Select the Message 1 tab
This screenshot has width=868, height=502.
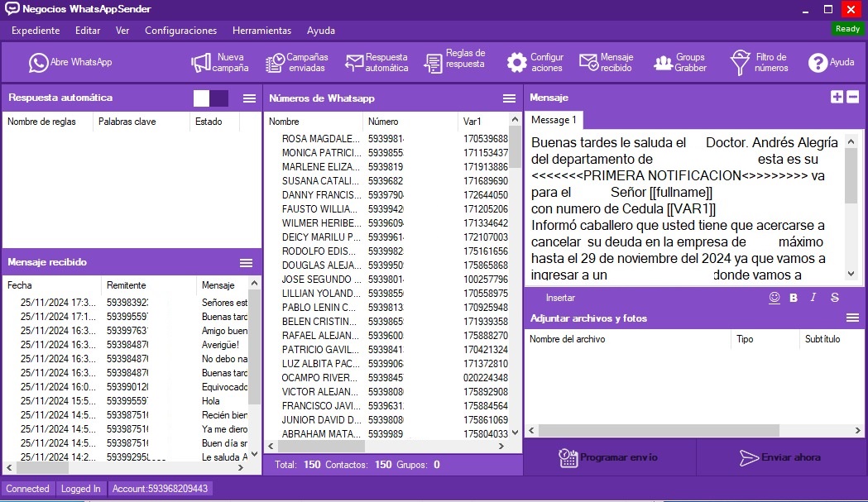[x=554, y=120]
